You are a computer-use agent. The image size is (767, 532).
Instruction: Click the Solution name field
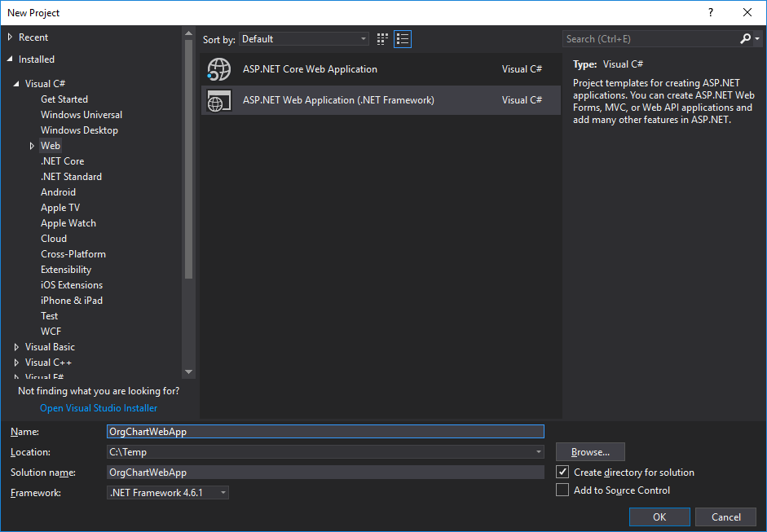[x=325, y=472]
